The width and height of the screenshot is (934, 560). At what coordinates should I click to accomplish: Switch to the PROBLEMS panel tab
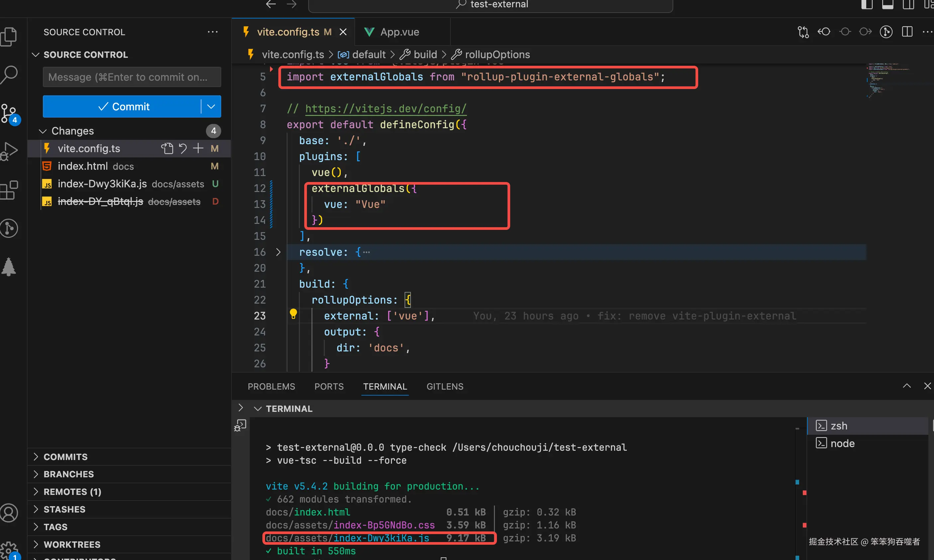[x=271, y=386]
